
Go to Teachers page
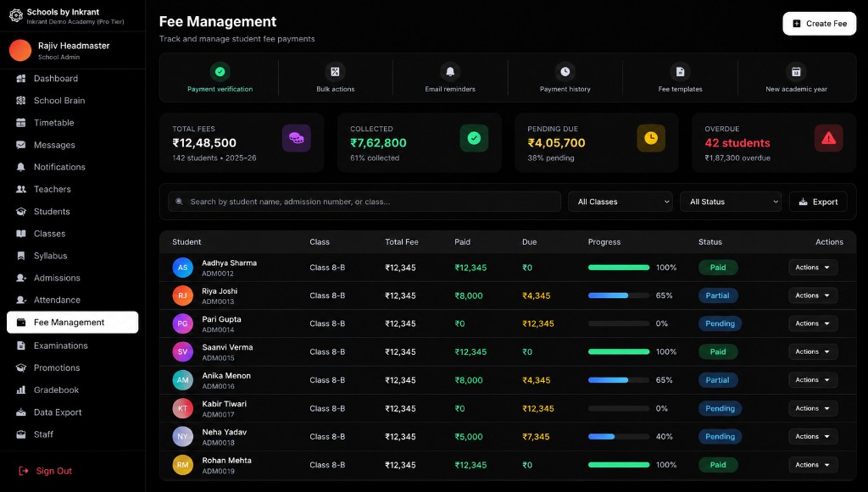(73, 189)
